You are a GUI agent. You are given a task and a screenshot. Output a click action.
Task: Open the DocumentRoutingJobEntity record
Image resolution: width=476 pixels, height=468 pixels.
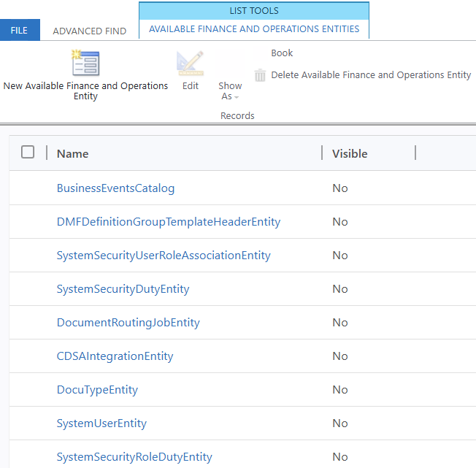click(x=128, y=323)
